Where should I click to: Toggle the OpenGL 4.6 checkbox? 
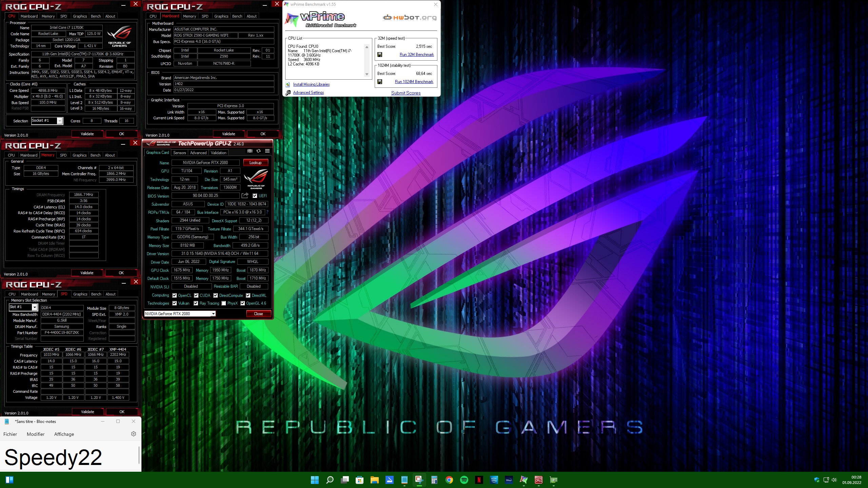click(x=243, y=303)
